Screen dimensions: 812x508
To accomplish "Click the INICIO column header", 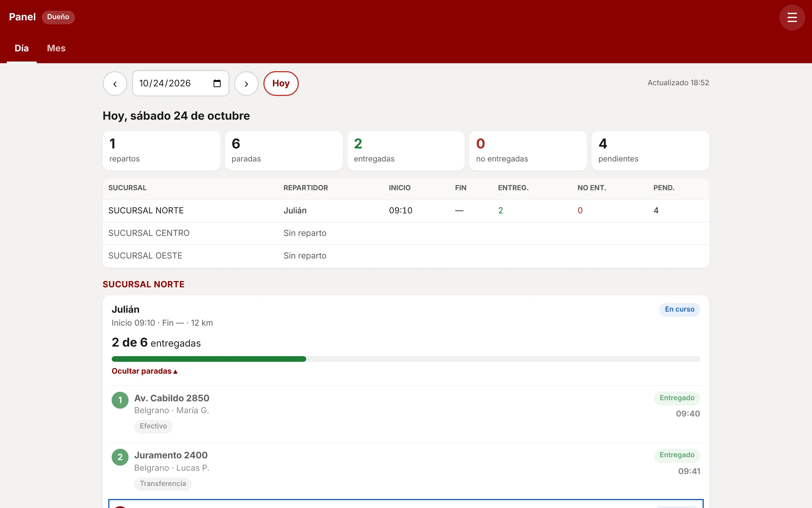I will 400,188.
